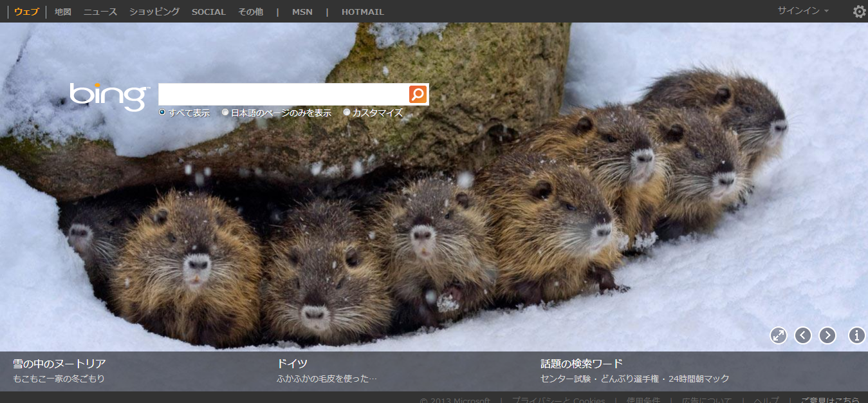Click the 雪の中のヌートリア headline
Image resolution: width=868 pixels, height=403 pixels.
(59, 364)
